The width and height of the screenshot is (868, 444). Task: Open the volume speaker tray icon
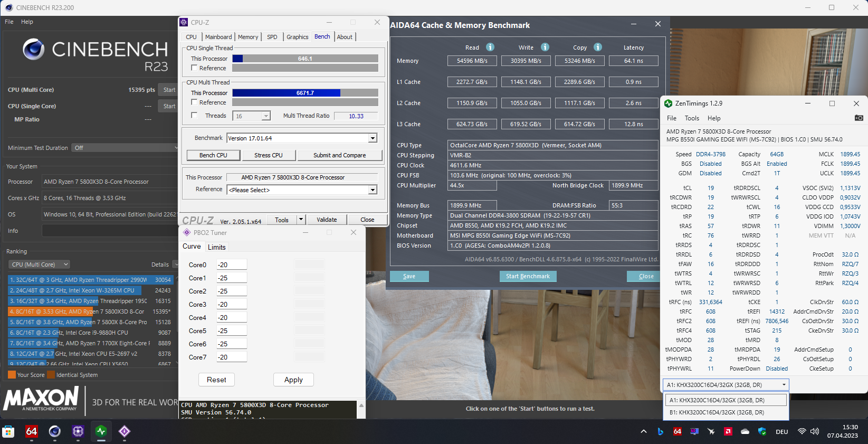coord(815,431)
